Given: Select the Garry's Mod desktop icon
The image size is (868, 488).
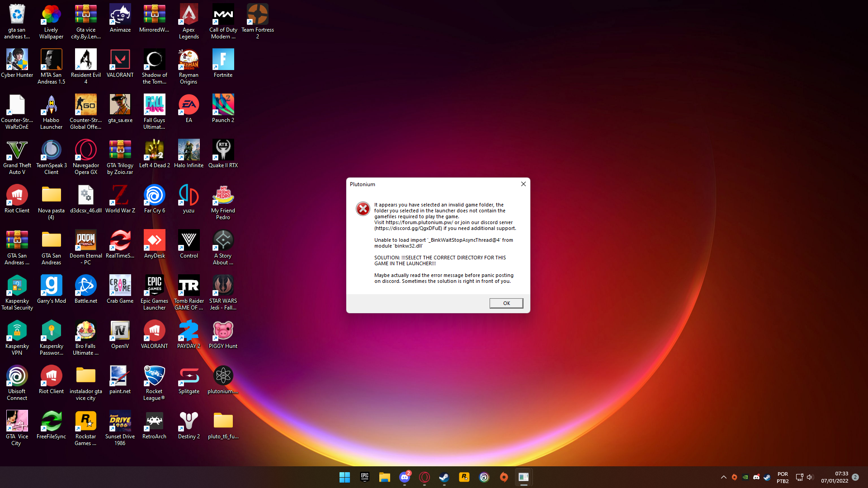Looking at the screenshot, I should tap(51, 289).
